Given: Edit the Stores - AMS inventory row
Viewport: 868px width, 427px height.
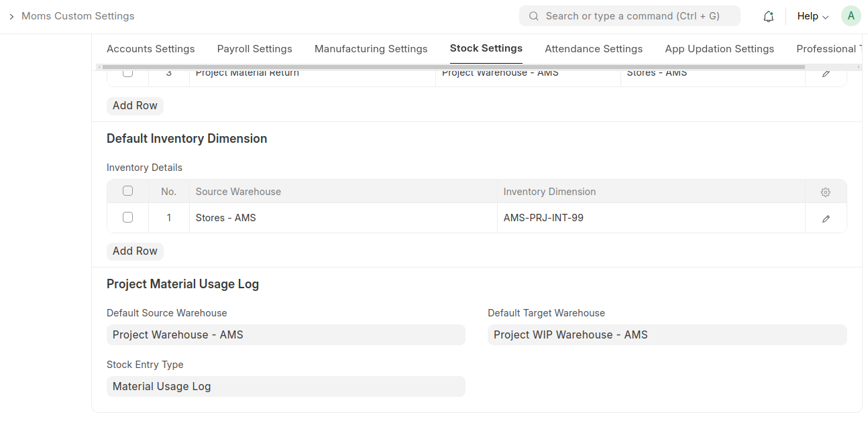Looking at the screenshot, I should coord(826,219).
